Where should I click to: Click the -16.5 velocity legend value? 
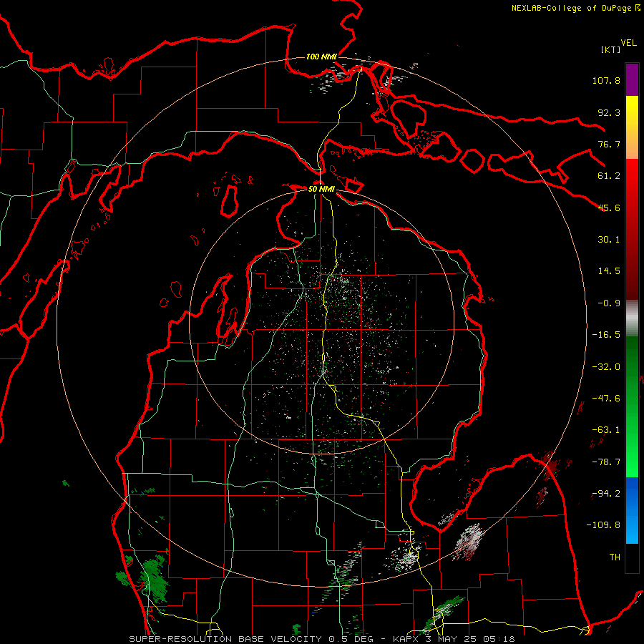point(606,335)
